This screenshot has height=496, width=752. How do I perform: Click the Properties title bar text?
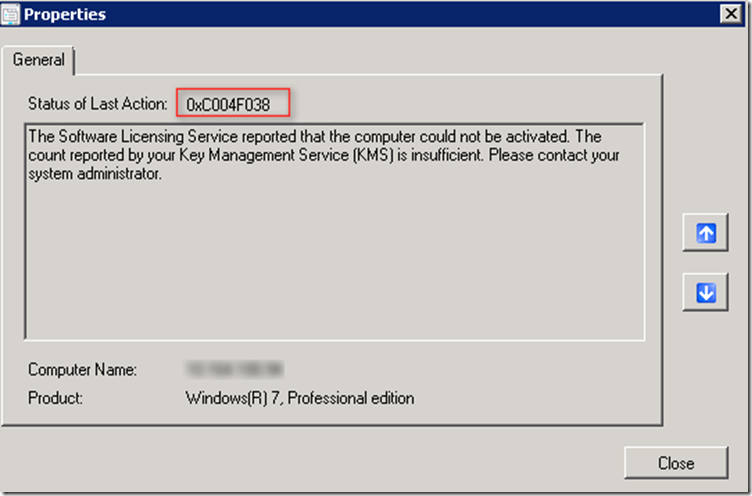click(x=64, y=14)
